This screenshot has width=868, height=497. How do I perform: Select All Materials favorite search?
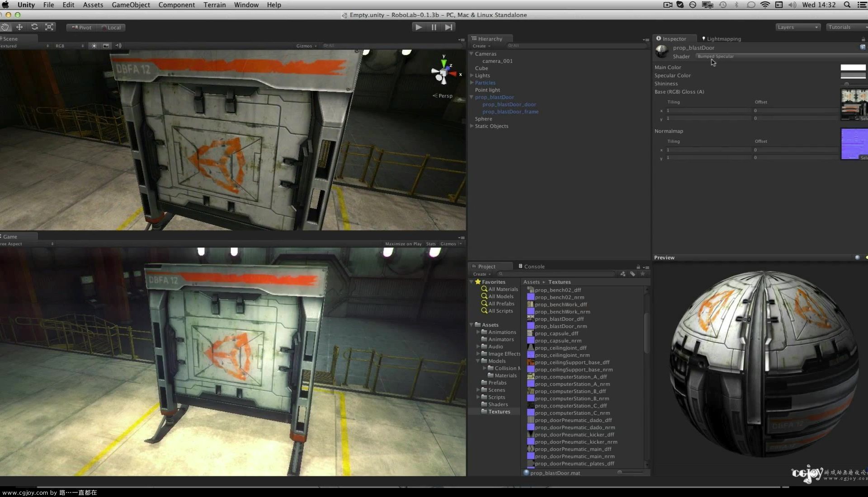[x=500, y=289]
